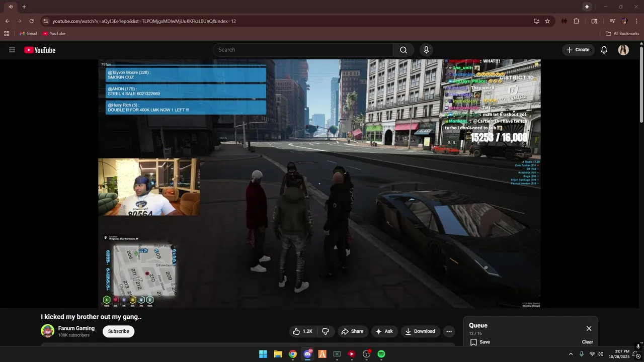Open the YouTube account avatar menu
The height and width of the screenshot is (362, 644).
pos(623,50)
